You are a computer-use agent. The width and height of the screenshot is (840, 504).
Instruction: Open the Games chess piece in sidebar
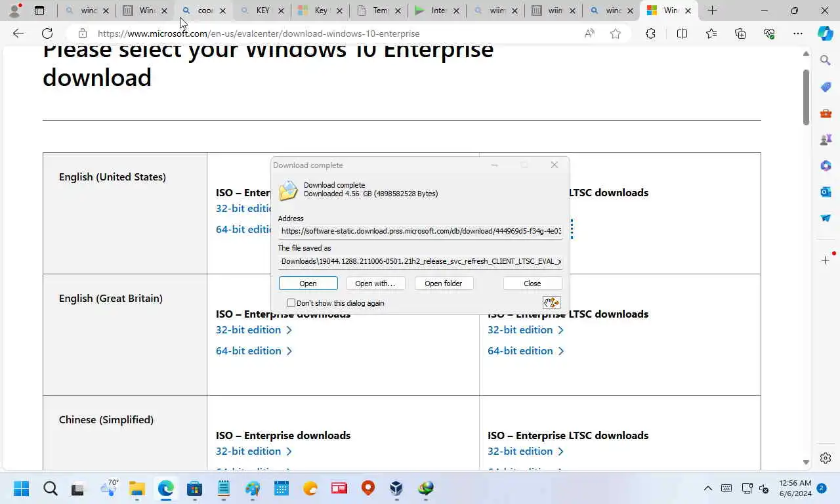pos(826,139)
